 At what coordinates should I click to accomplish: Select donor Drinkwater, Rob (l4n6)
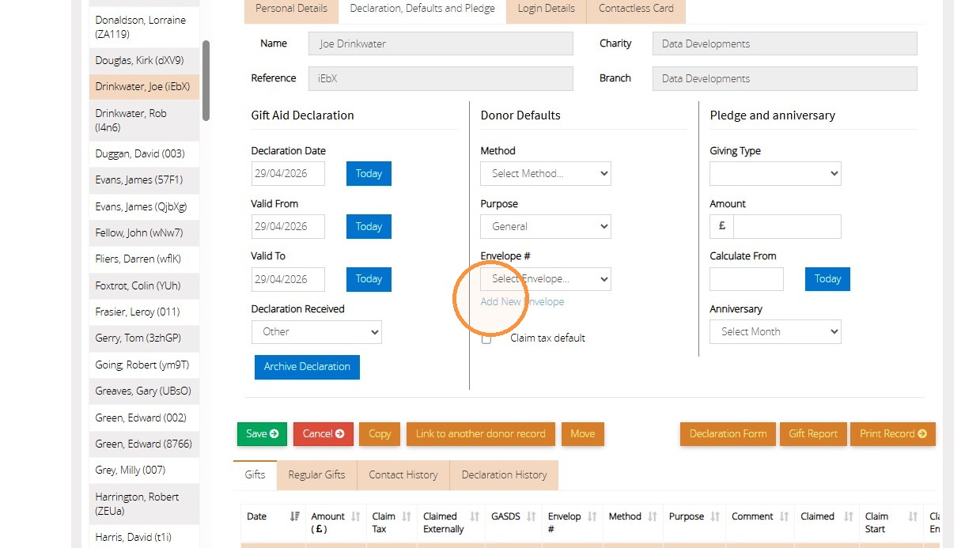click(x=144, y=120)
